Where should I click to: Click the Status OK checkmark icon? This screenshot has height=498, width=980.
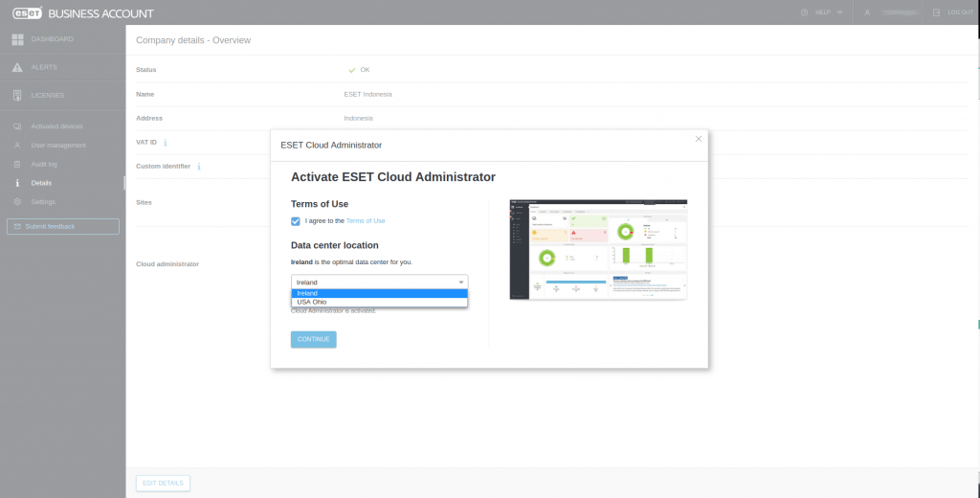[x=352, y=70]
